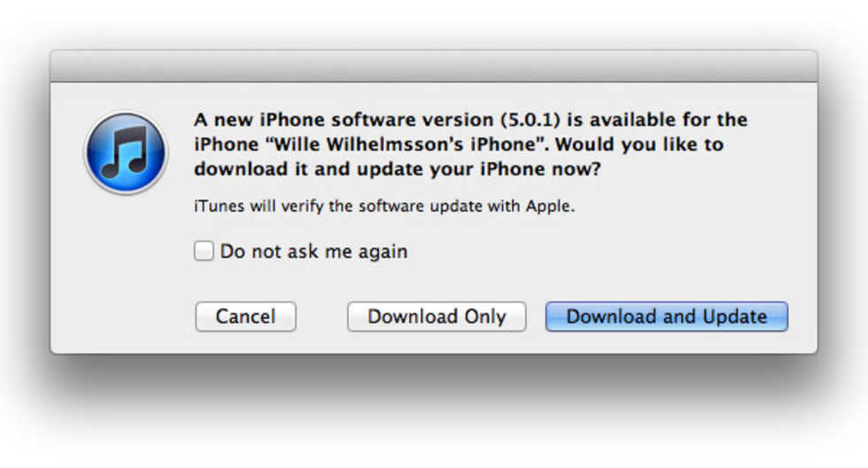Start the iPhone update with the blue default button
The height and width of the screenshot is (468, 868).
click(x=666, y=316)
